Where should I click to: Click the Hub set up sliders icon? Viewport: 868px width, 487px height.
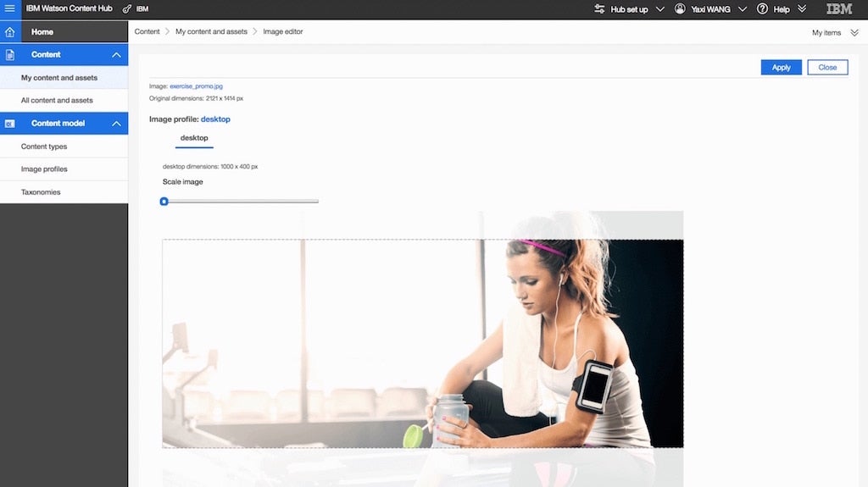click(599, 8)
